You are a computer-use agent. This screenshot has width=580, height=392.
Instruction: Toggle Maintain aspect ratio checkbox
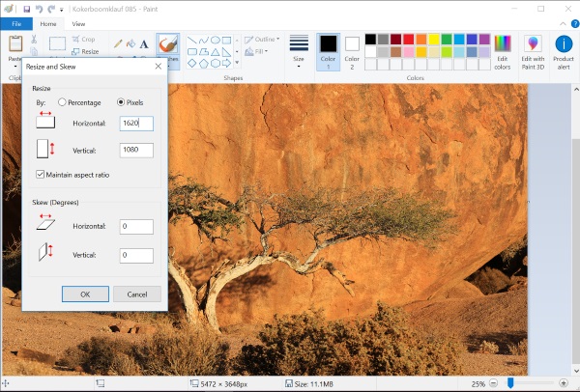click(40, 175)
